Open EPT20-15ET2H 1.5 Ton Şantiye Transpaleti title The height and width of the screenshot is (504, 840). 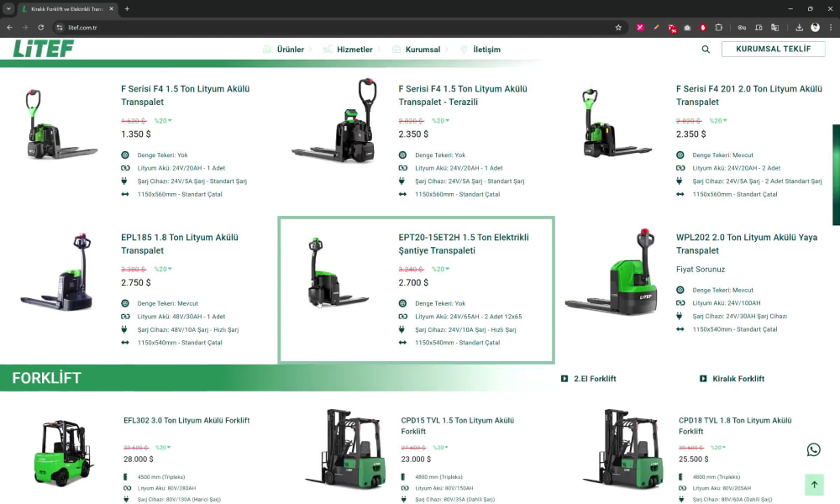(464, 244)
